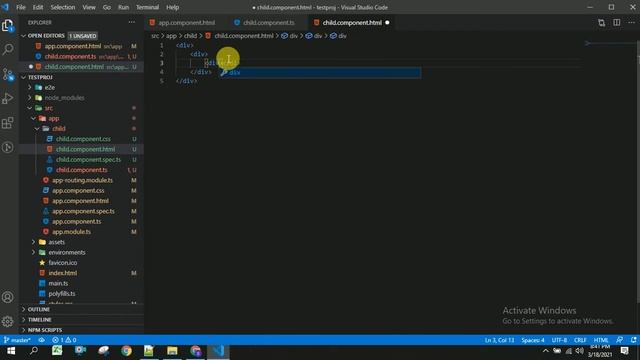Open File Explorer from taskbar

click(x=172, y=351)
